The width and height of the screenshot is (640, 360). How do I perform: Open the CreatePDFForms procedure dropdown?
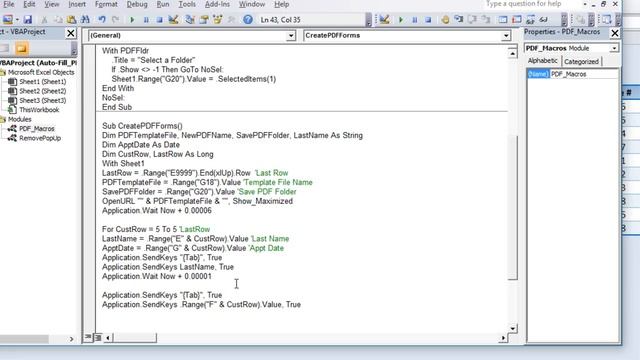(506, 36)
